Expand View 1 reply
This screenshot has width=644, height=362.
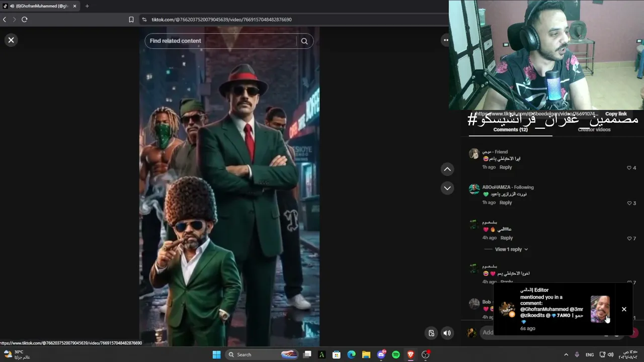point(512,249)
